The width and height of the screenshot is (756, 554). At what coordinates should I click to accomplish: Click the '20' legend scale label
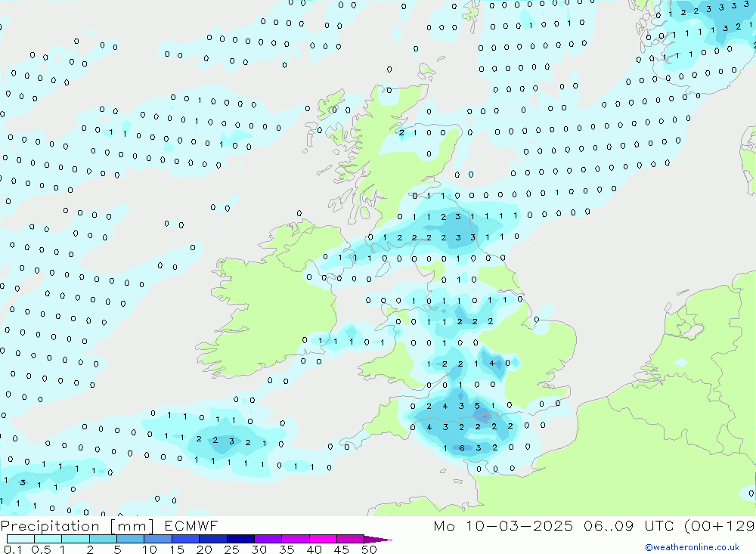(204, 549)
